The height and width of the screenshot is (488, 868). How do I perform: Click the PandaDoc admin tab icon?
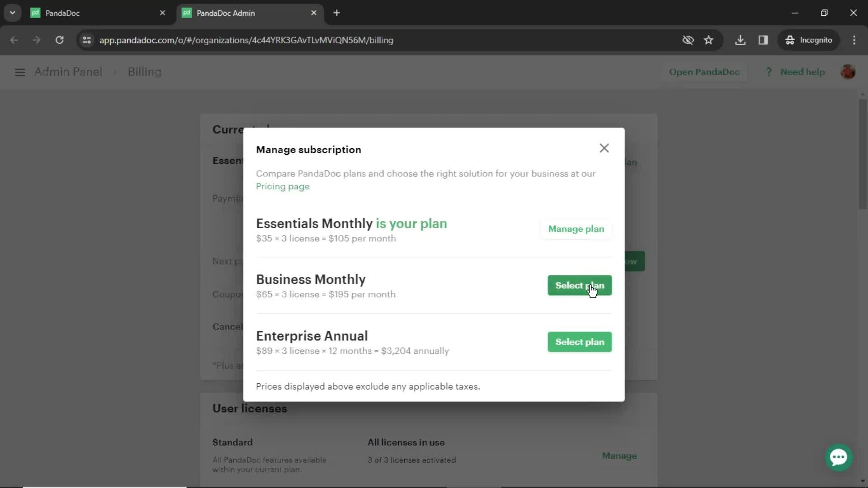[x=188, y=13]
